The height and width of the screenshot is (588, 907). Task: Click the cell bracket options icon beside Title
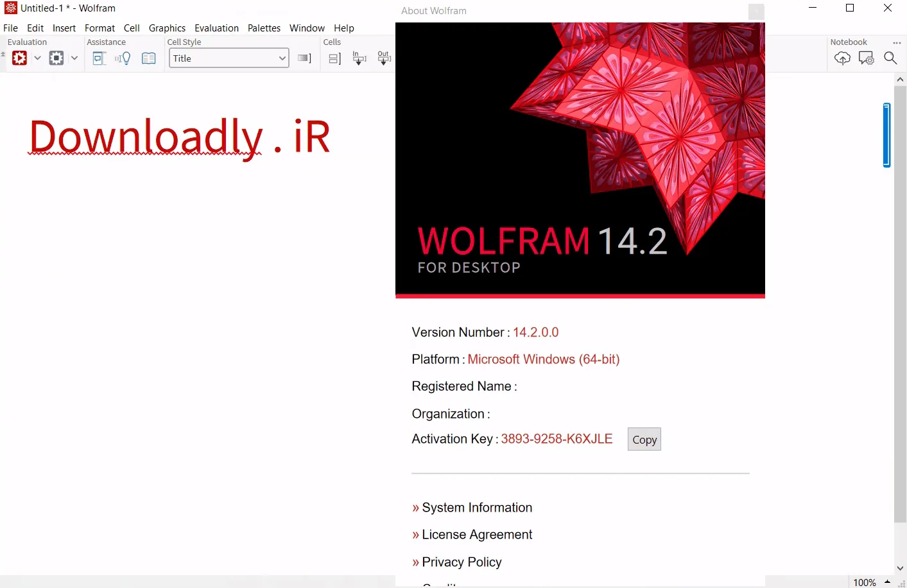pyautogui.click(x=305, y=58)
